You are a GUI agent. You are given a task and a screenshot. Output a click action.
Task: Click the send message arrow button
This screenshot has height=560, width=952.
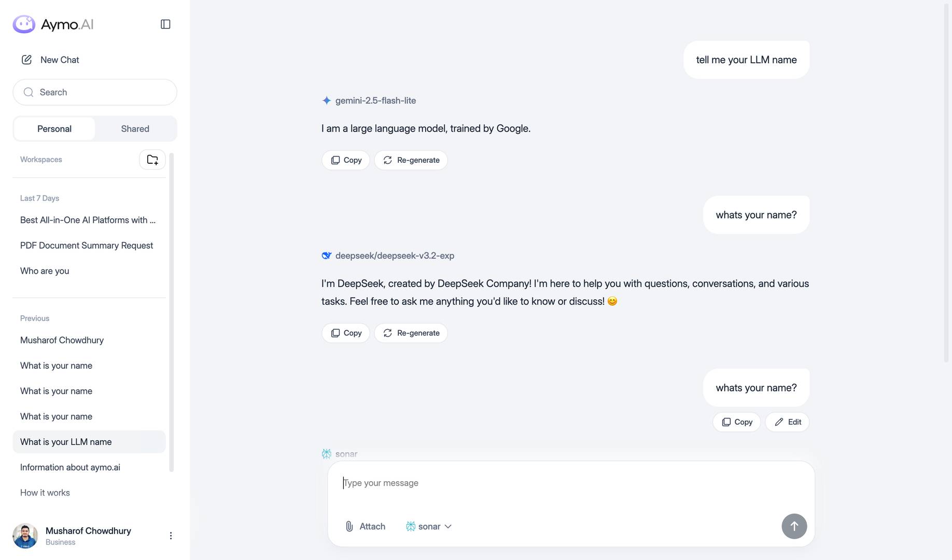[794, 526]
